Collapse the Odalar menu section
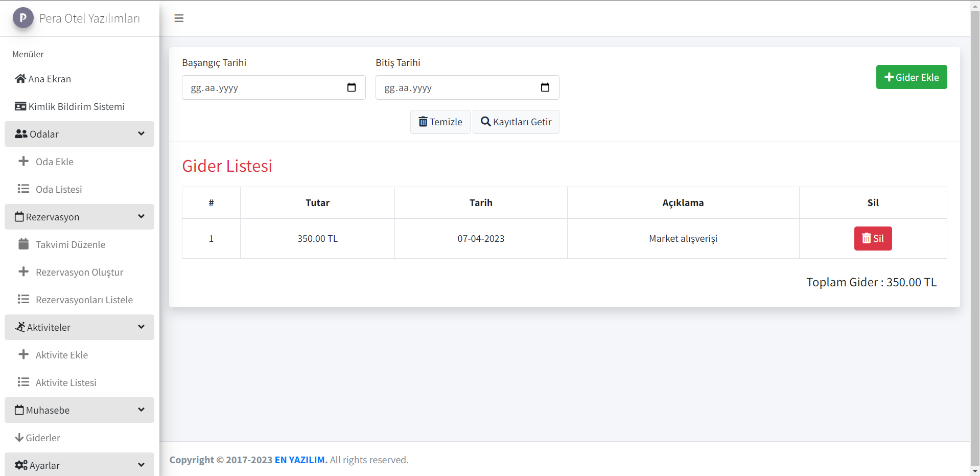This screenshot has height=476, width=980. point(141,134)
